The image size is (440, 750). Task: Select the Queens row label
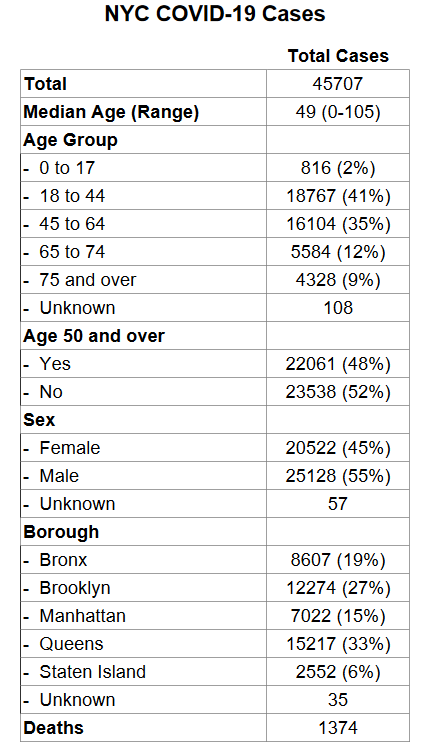tap(71, 644)
